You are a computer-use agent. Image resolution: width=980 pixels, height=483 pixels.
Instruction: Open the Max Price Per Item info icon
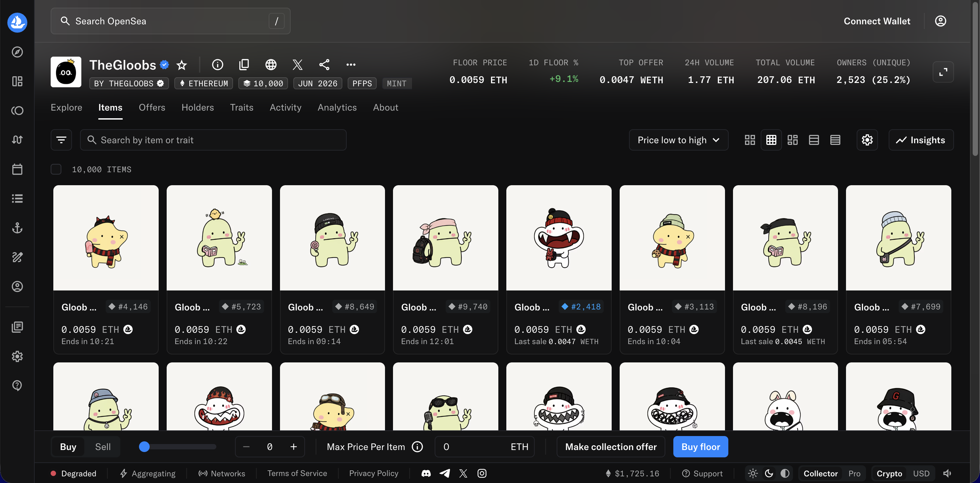[x=417, y=447]
